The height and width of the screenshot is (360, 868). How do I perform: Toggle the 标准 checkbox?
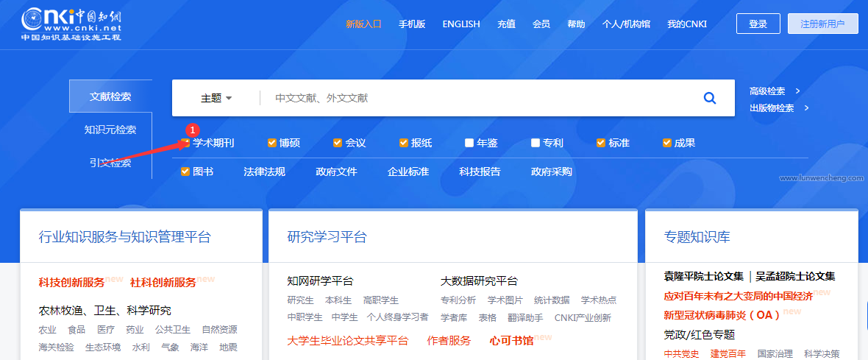pos(601,143)
